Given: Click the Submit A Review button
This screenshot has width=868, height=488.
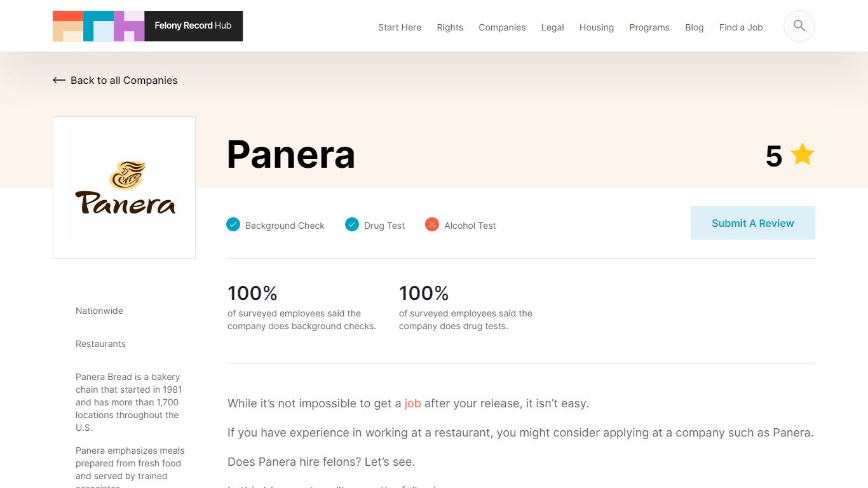Looking at the screenshot, I should tap(753, 223).
